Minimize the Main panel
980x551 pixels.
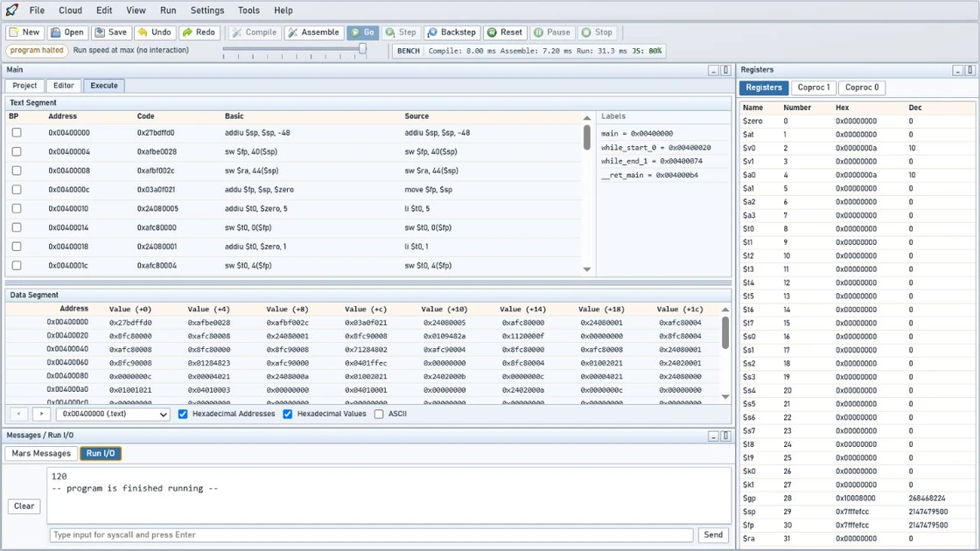(713, 71)
